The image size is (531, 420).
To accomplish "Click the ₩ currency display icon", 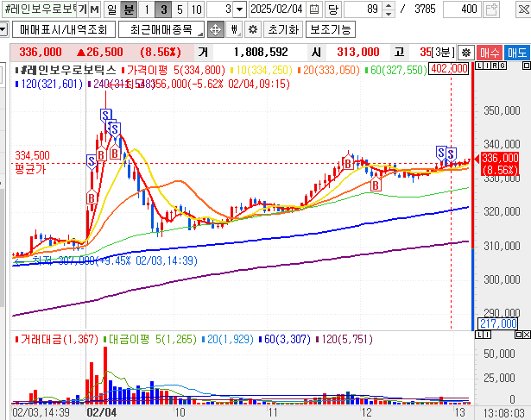I will 234,30.
